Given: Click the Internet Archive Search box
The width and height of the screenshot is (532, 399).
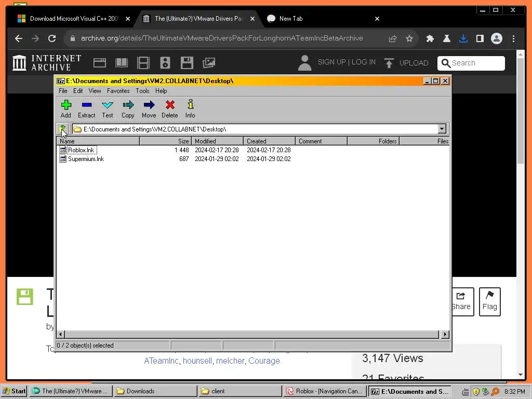Looking at the screenshot, I should (x=471, y=63).
